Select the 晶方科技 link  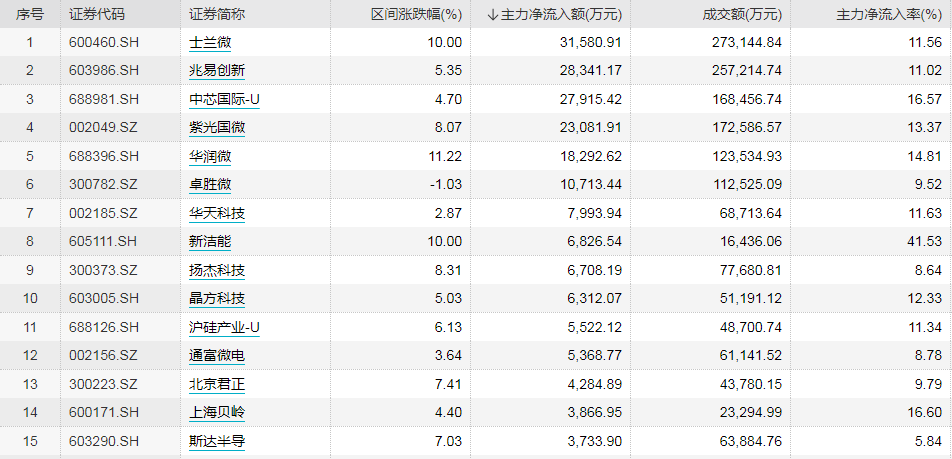[217, 299]
